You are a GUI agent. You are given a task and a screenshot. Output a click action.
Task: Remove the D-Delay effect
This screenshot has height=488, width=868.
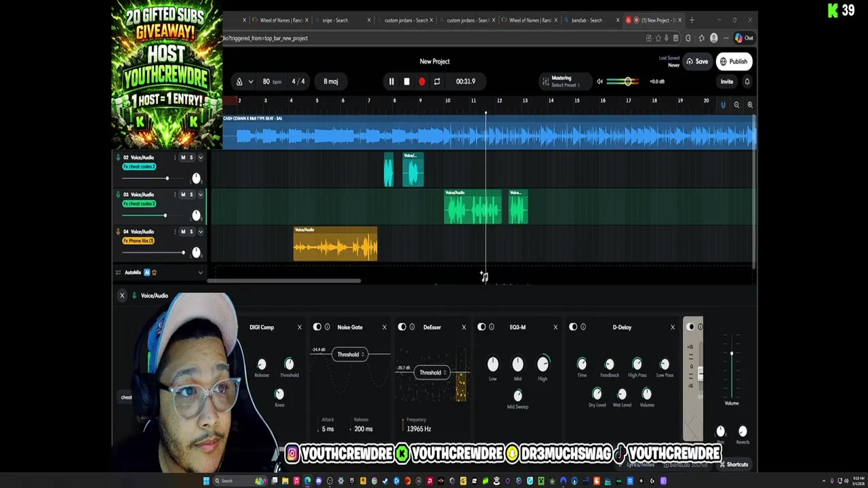pos(673,327)
